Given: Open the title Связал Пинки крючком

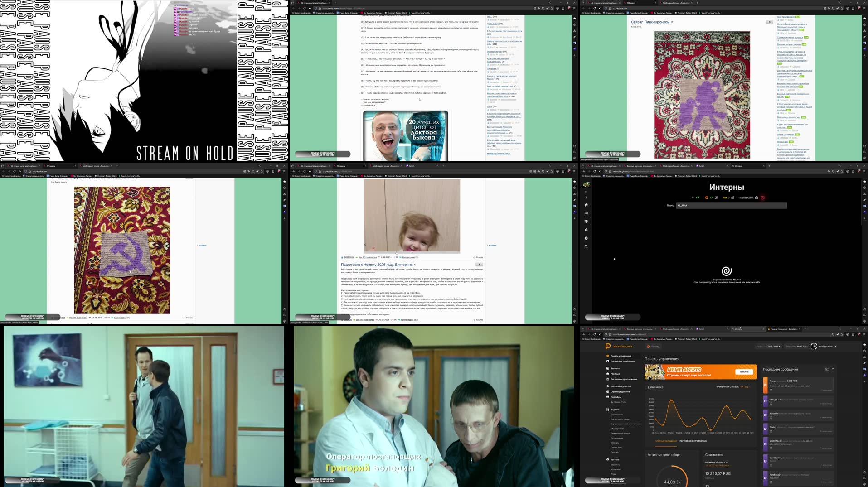Looking at the screenshot, I should pos(650,22).
